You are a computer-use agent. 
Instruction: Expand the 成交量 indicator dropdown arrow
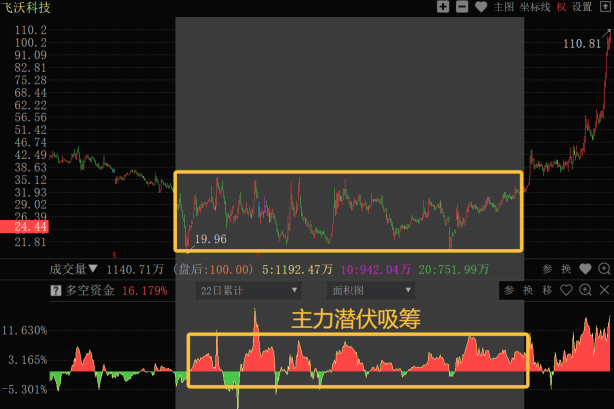(93, 269)
